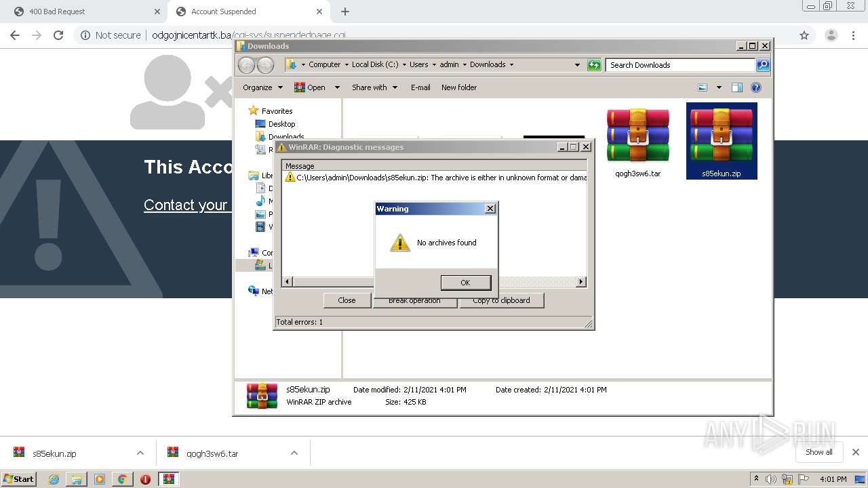This screenshot has width=868, height=488.
Task: Expand the view options dropdown arrow
Action: point(719,87)
